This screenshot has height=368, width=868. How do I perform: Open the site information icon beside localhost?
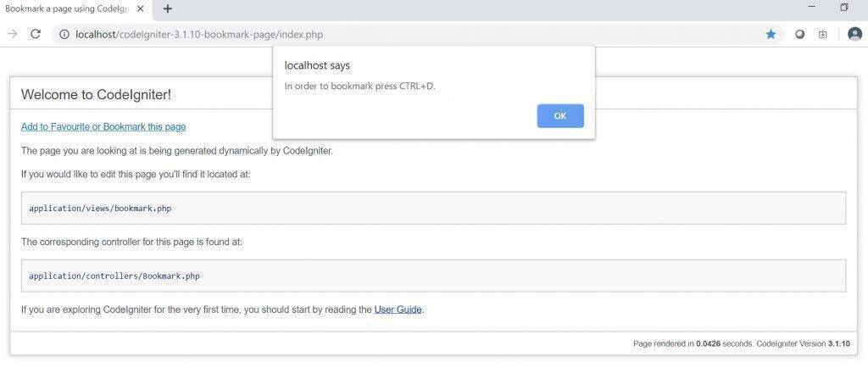pyautogui.click(x=64, y=34)
